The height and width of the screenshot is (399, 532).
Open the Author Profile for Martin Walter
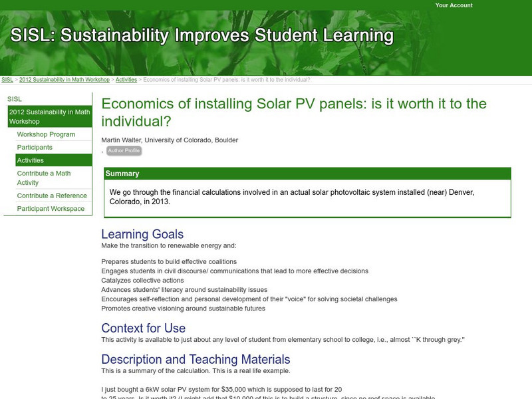(x=124, y=150)
